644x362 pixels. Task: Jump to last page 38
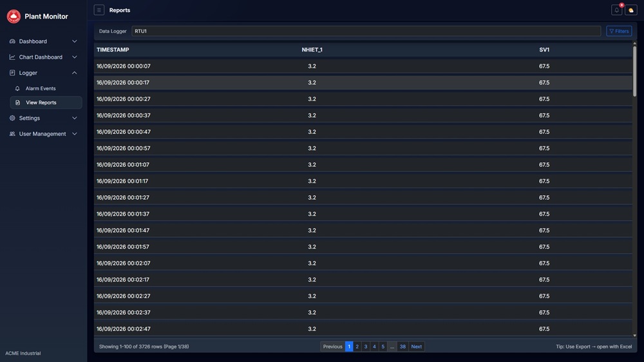(402, 347)
